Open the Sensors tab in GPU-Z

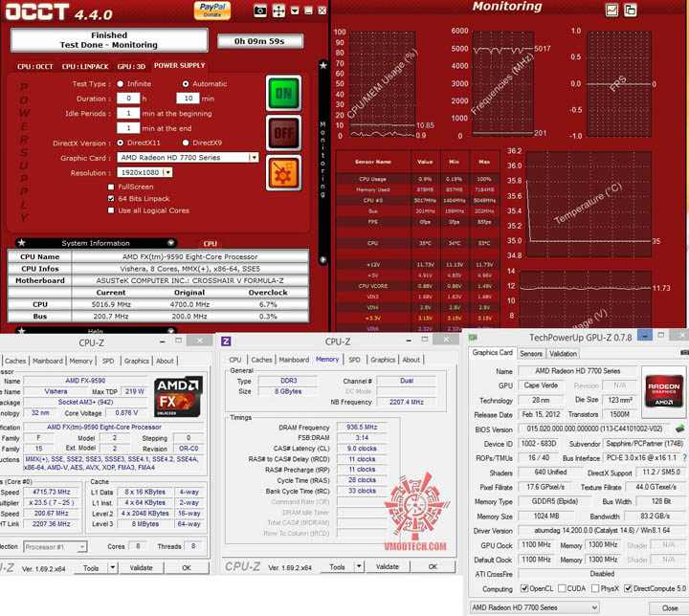pos(531,353)
